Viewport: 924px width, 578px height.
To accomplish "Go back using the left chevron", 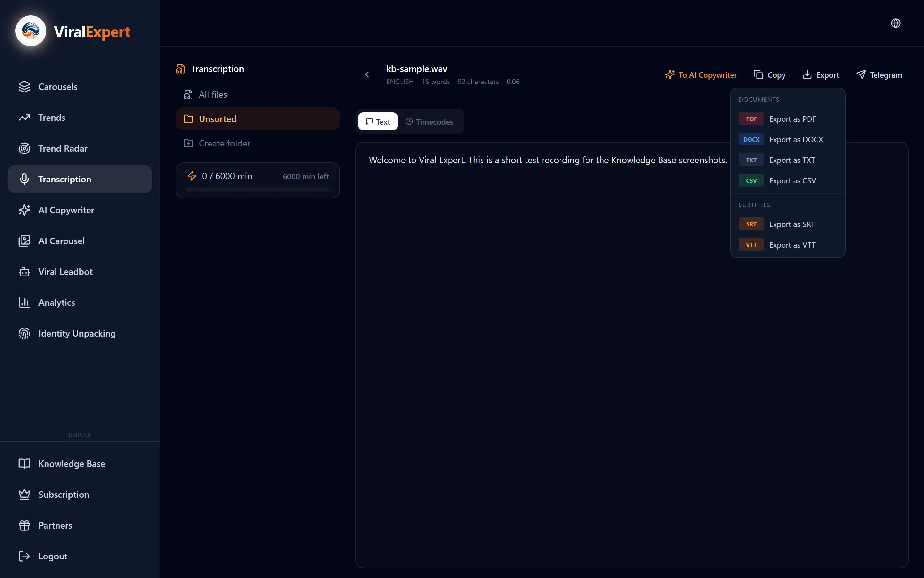I will 367,74.
